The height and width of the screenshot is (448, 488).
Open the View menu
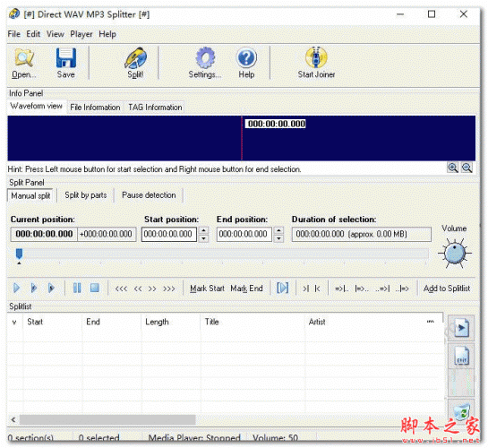56,34
